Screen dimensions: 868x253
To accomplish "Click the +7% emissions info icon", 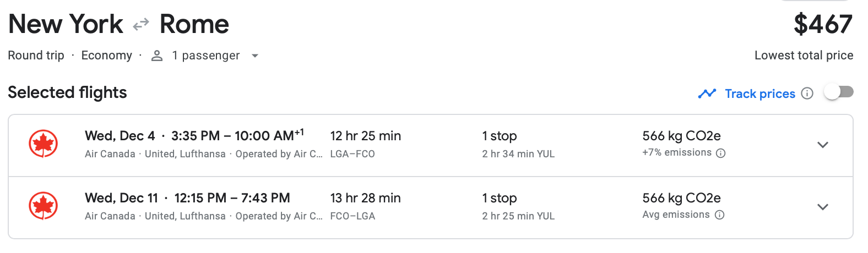I will [720, 153].
